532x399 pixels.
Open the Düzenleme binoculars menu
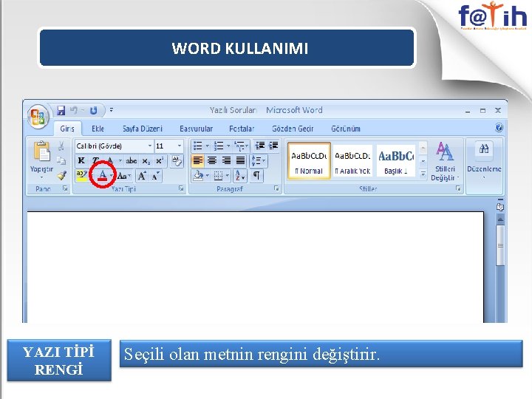[x=484, y=160]
